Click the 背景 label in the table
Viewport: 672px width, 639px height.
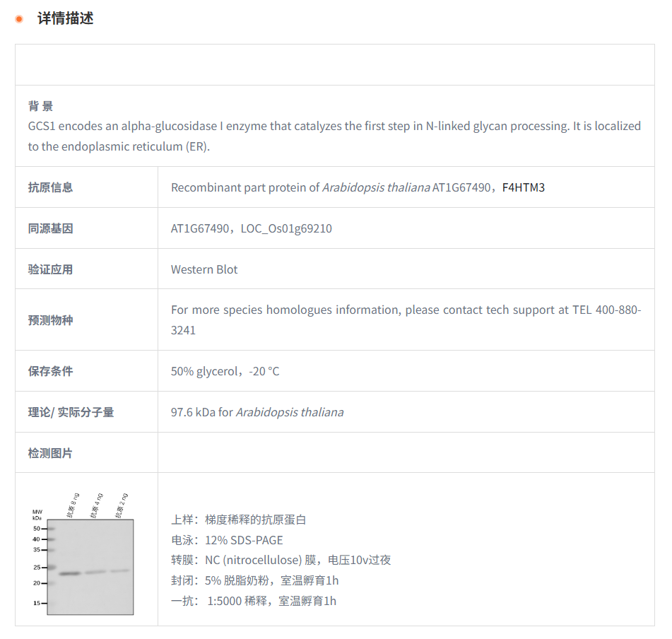(40, 106)
